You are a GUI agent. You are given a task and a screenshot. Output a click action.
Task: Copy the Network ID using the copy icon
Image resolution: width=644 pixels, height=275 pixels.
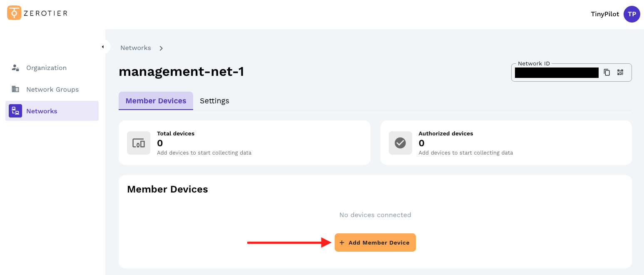tap(607, 72)
